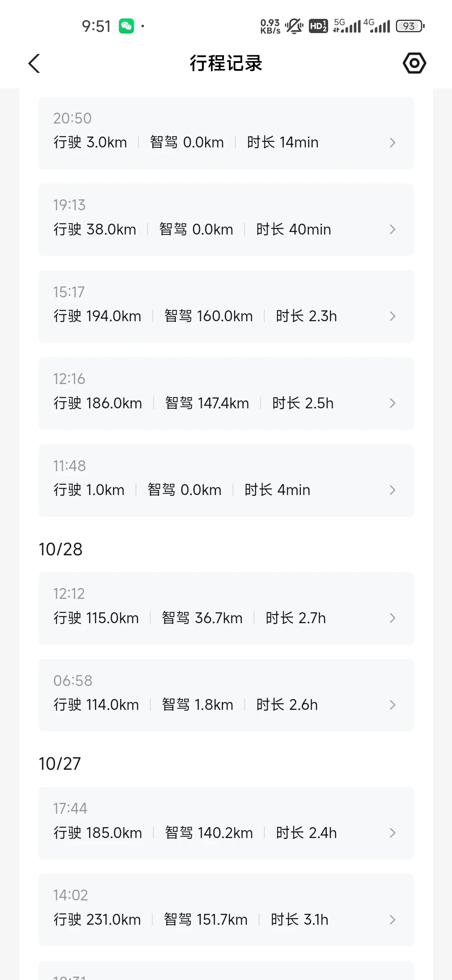The image size is (452, 980).
Task: Tap the WeChat notification icon
Action: [x=126, y=26]
